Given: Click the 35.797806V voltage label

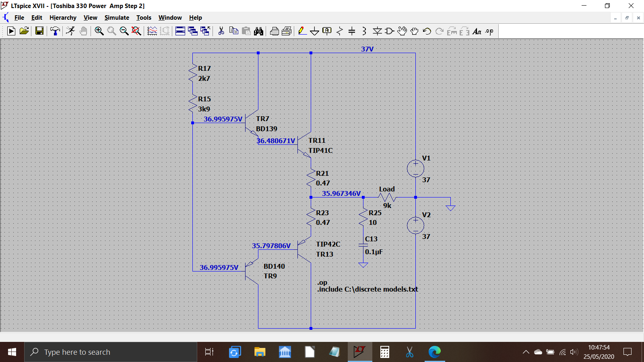Looking at the screenshot, I should [271, 246].
